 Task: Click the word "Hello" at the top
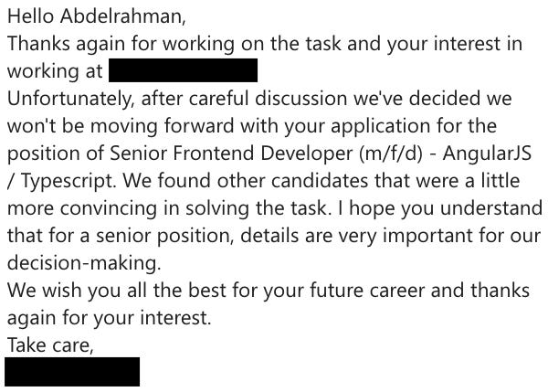(x=30, y=16)
